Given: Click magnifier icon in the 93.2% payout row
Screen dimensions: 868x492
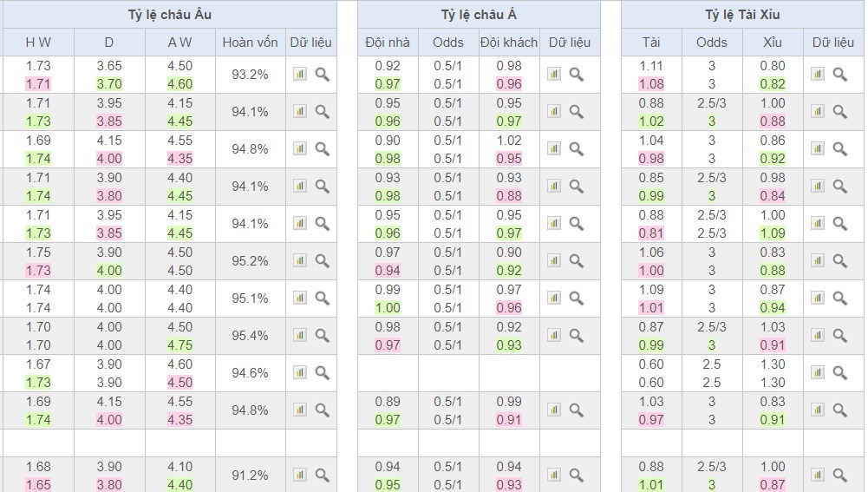Looking at the screenshot, I should [322, 75].
